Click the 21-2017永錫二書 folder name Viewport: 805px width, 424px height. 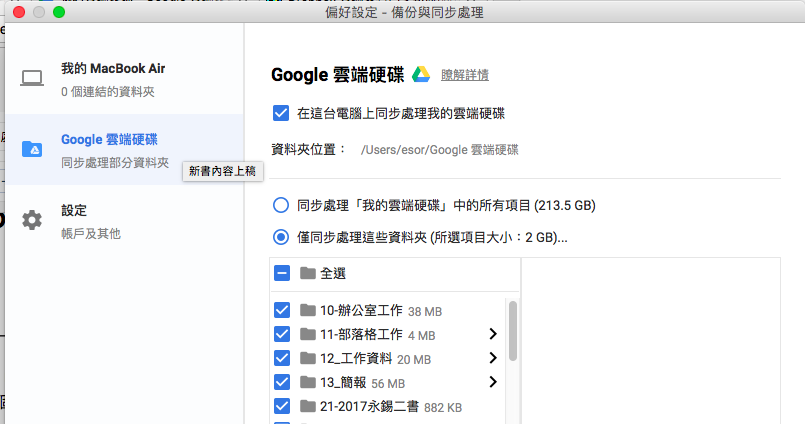pyautogui.click(x=369, y=407)
